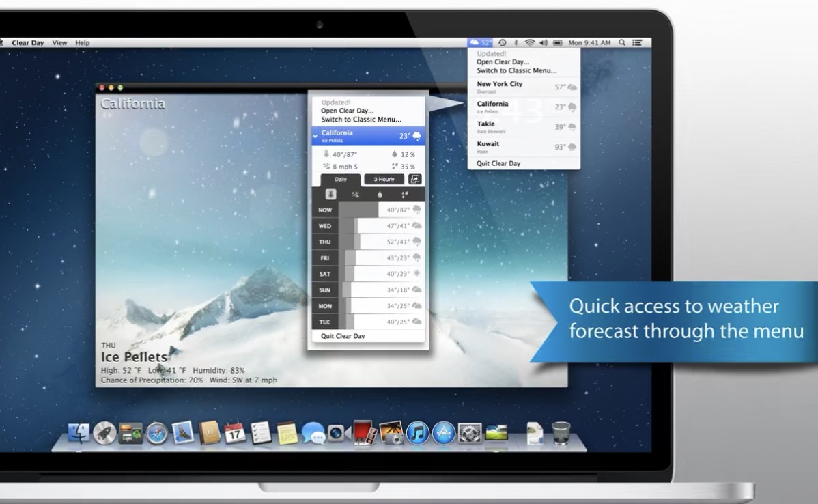Click the California title in the weather window

(133, 104)
